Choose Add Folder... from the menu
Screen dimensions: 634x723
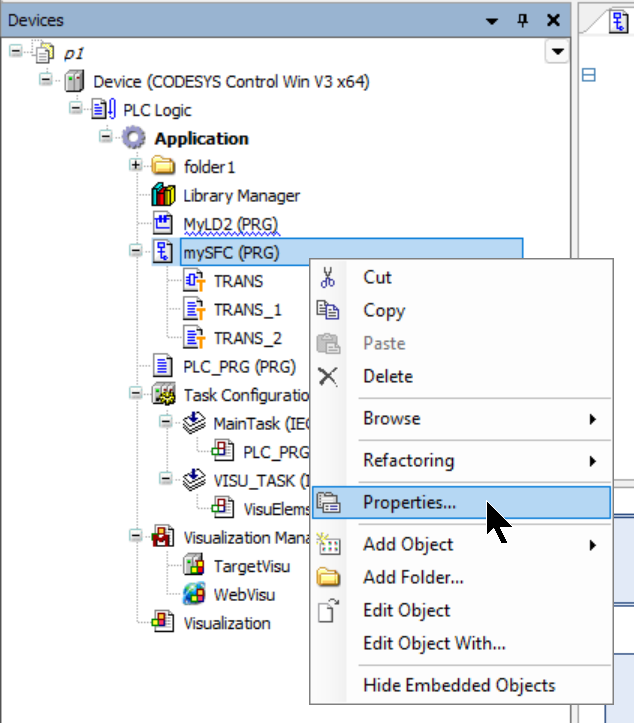(x=462, y=577)
